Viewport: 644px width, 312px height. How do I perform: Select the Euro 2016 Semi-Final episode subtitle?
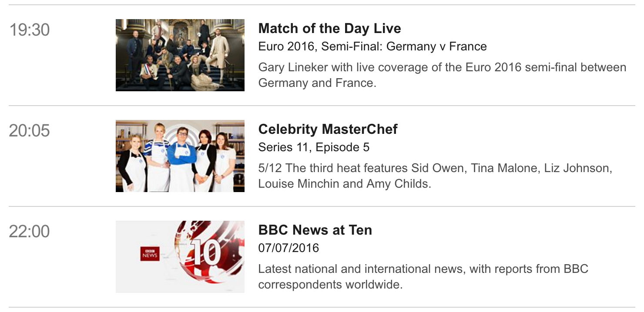click(x=372, y=46)
